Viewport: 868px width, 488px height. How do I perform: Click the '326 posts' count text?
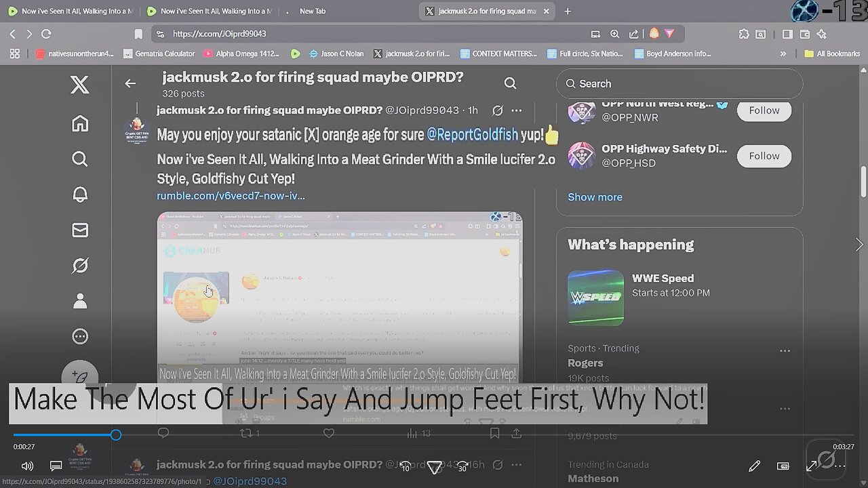(x=183, y=94)
